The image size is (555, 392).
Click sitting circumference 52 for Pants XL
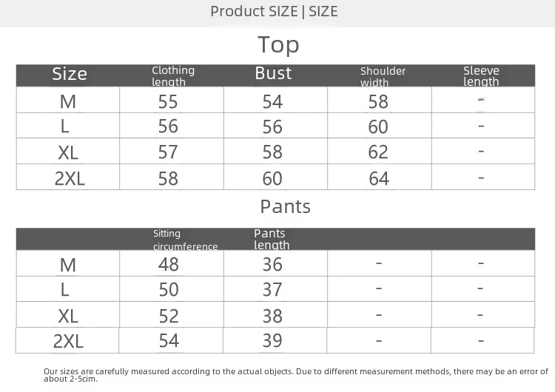coord(169,315)
